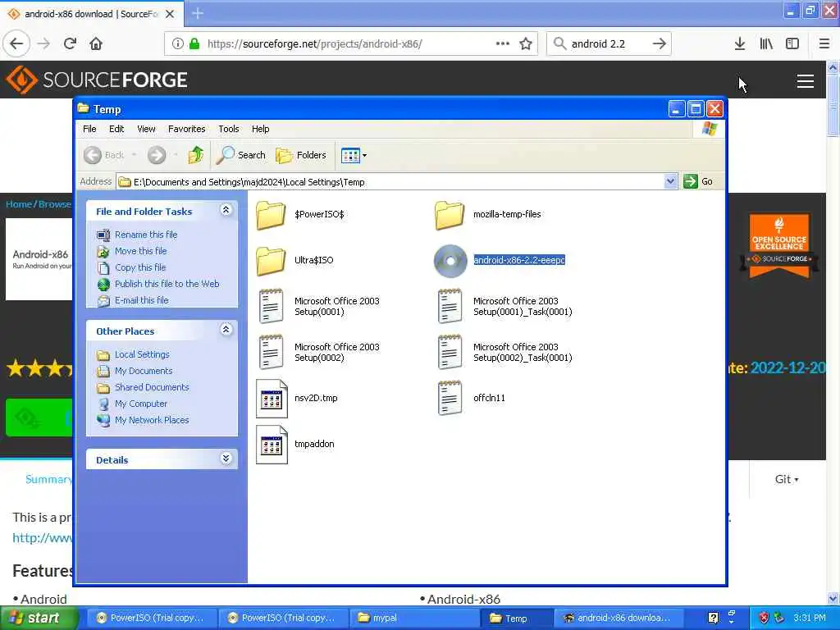Select the nsv2D.tmp file icon
This screenshot has width=840, height=630.
point(272,399)
